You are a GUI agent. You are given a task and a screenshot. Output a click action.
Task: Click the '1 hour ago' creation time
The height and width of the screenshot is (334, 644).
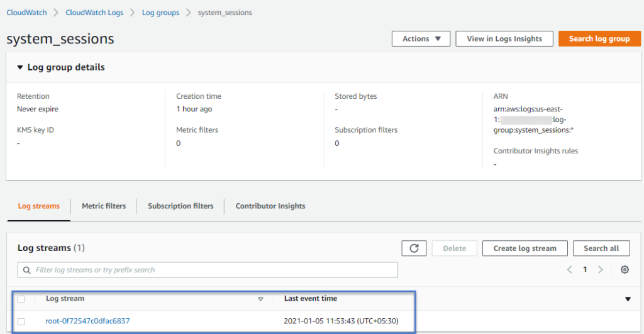[194, 109]
